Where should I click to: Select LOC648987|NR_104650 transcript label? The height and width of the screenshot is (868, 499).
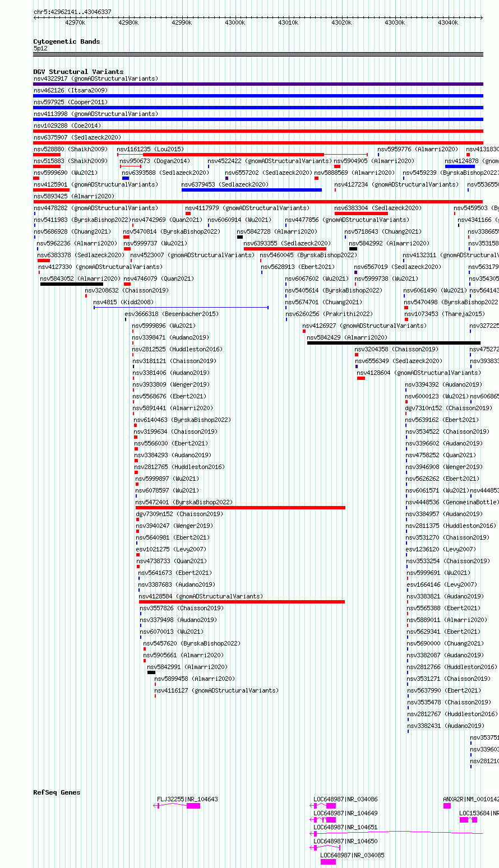coord(345,841)
